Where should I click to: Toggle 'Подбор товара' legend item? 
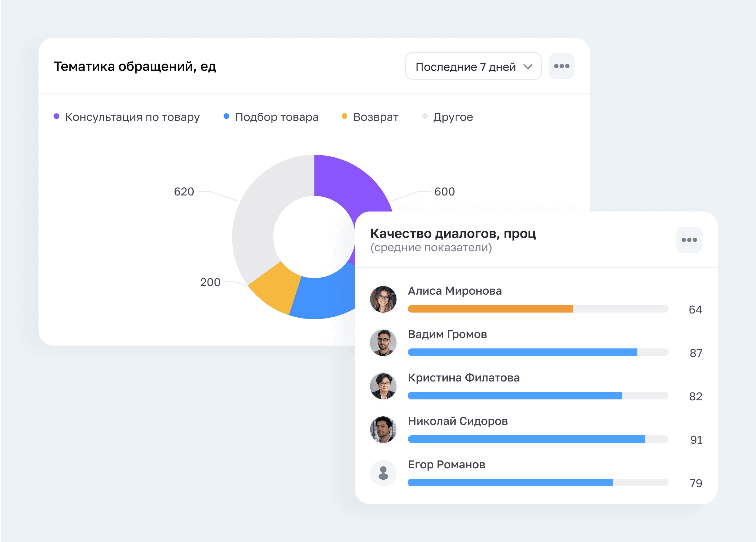point(271,117)
